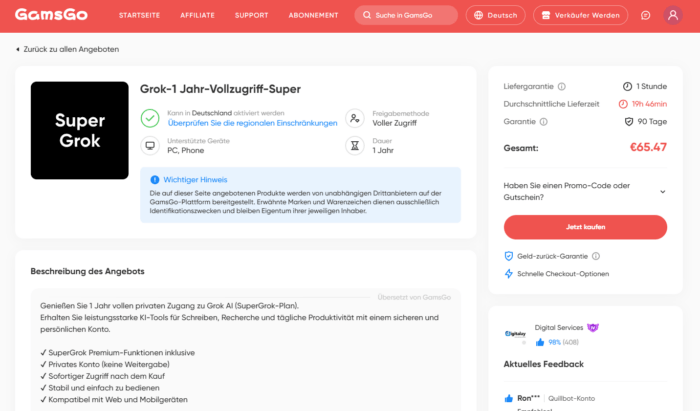Click the Geld-zurück-Garantie info icon

point(596,256)
